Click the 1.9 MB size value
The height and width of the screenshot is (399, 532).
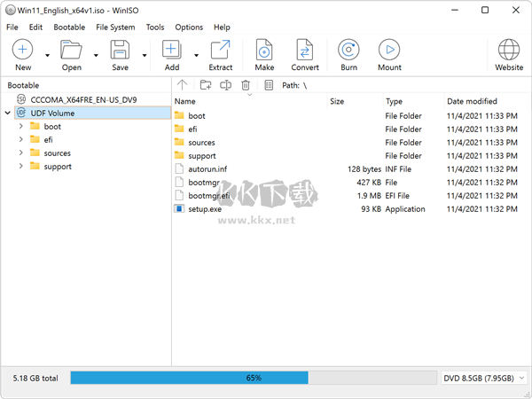[369, 196]
